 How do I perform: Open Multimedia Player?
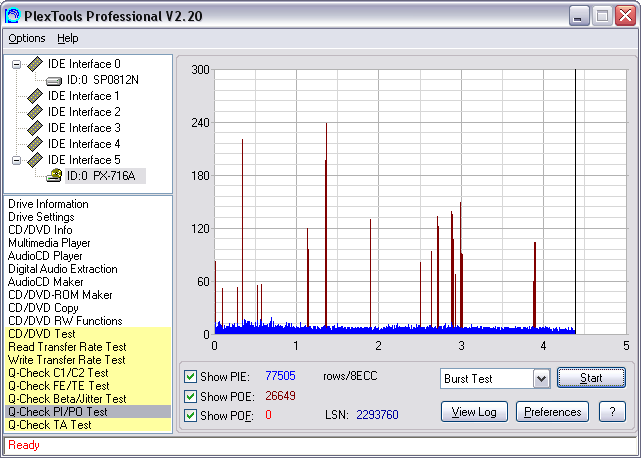coord(49,243)
